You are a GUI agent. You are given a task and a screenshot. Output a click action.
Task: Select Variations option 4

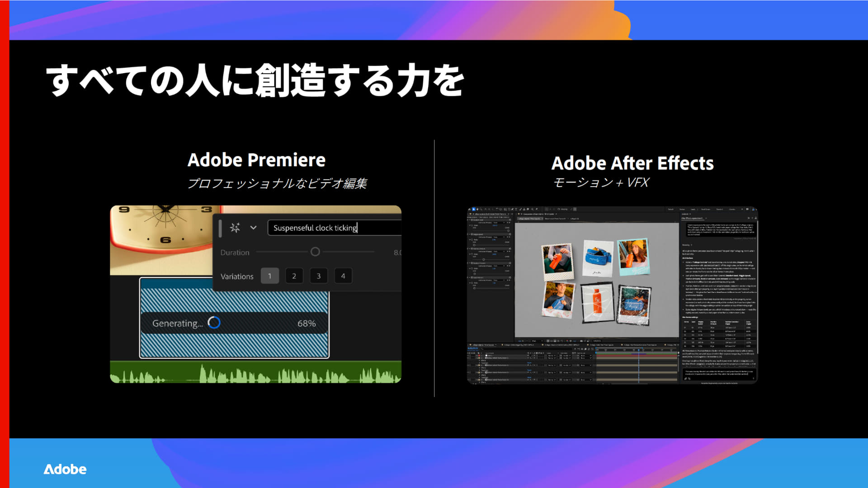[x=343, y=276]
